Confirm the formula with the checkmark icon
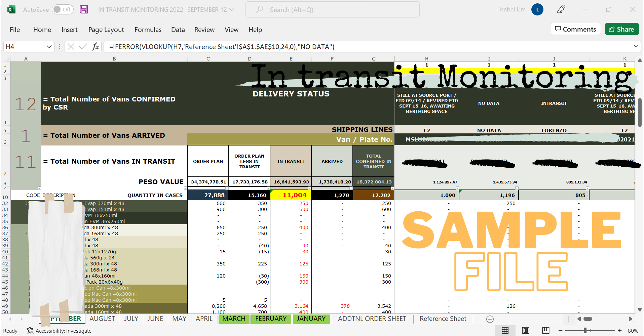 tap(83, 46)
